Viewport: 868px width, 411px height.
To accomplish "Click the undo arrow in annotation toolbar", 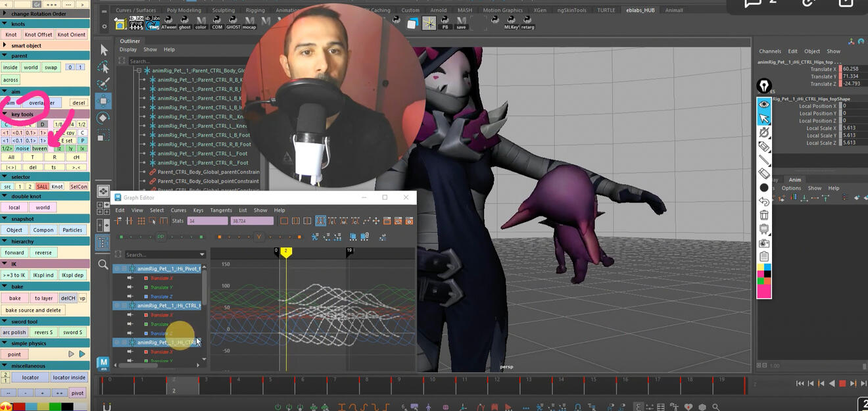I will (x=764, y=202).
